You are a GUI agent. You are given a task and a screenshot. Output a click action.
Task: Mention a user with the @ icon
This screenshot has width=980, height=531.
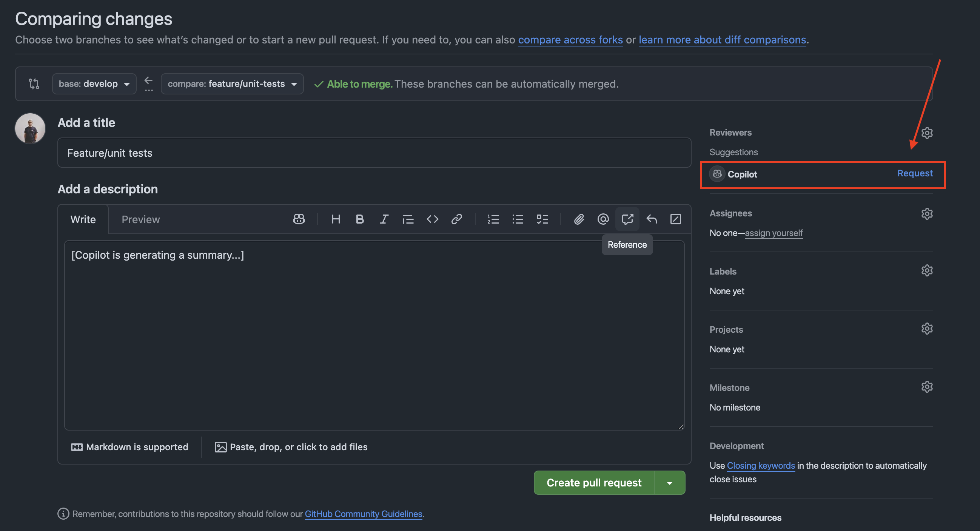(603, 219)
